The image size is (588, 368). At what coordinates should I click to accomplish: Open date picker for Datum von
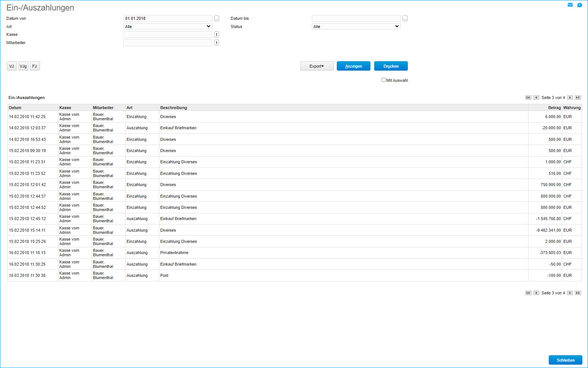point(216,19)
